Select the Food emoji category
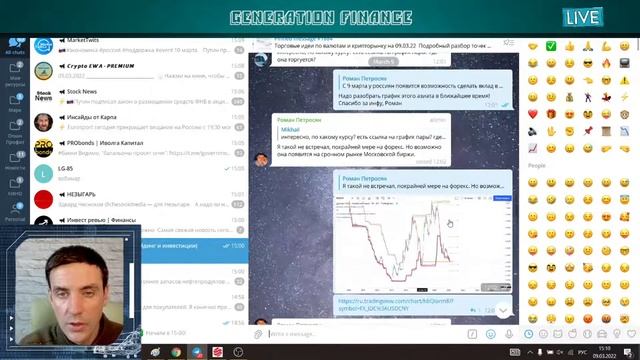The width and height of the screenshot is (640, 360). 573,334
